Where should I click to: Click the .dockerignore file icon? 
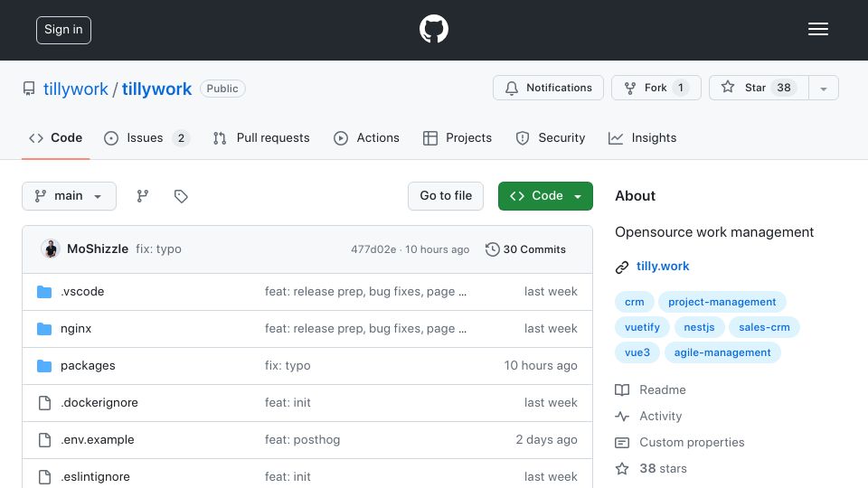[x=45, y=403]
